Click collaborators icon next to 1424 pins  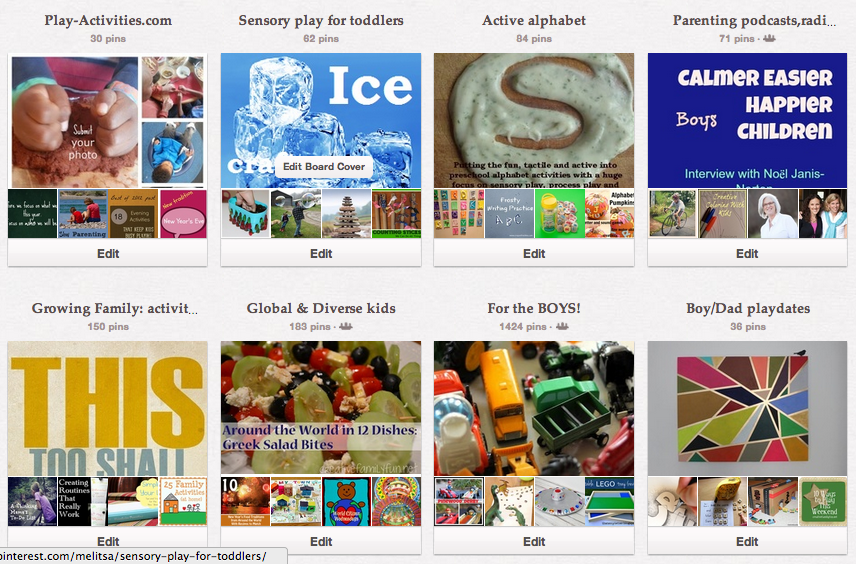point(562,326)
